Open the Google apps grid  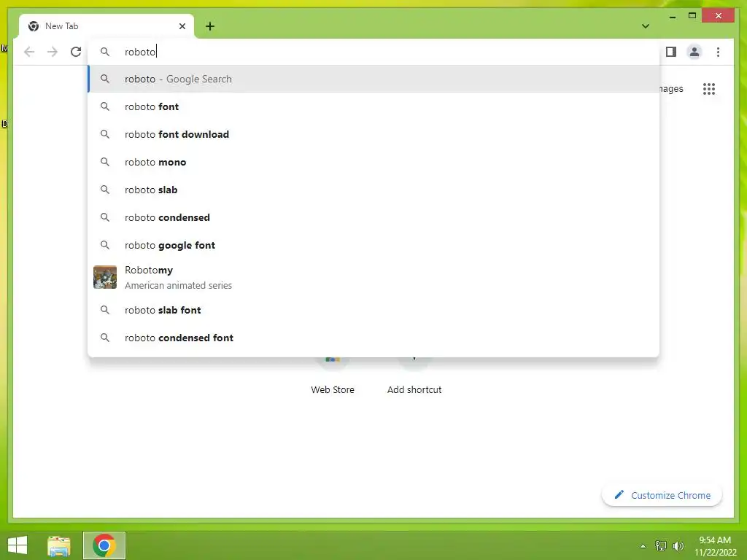pos(709,88)
